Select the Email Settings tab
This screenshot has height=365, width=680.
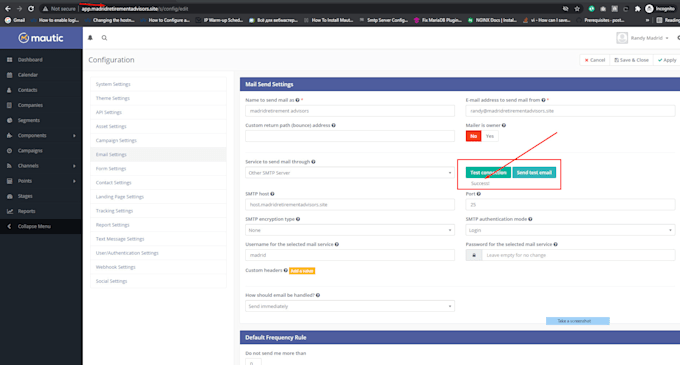(158, 155)
